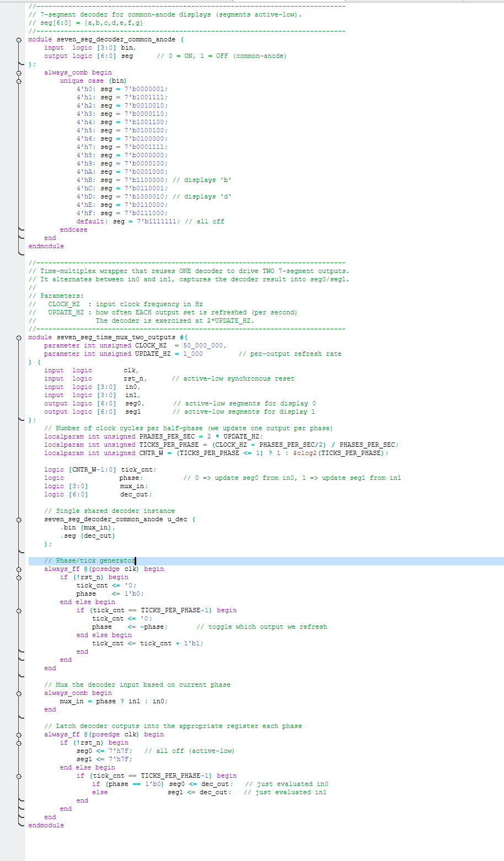The height and width of the screenshot is (861, 504).
Task: Collapse the seven_seg_decoder_common_anode module fold
Action: [18, 39]
